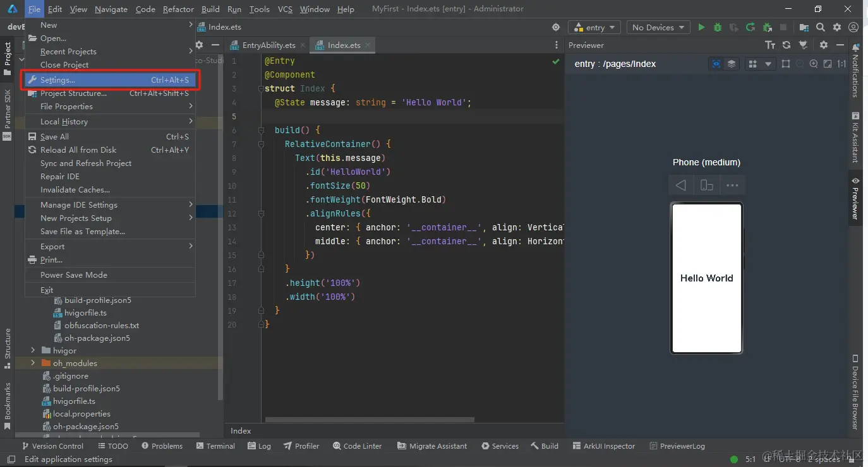Select Save All in File menu

click(110, 137)
